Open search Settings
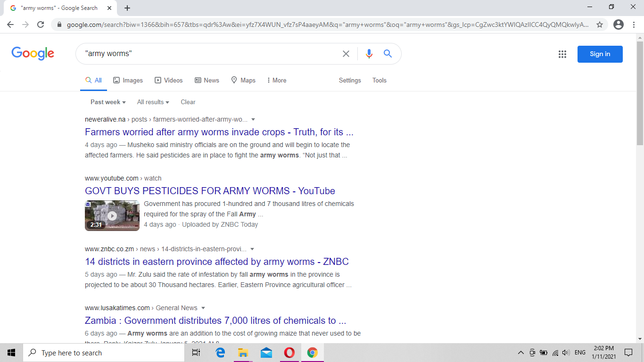This screenshot has width=644, height=362. click(350, 81)
